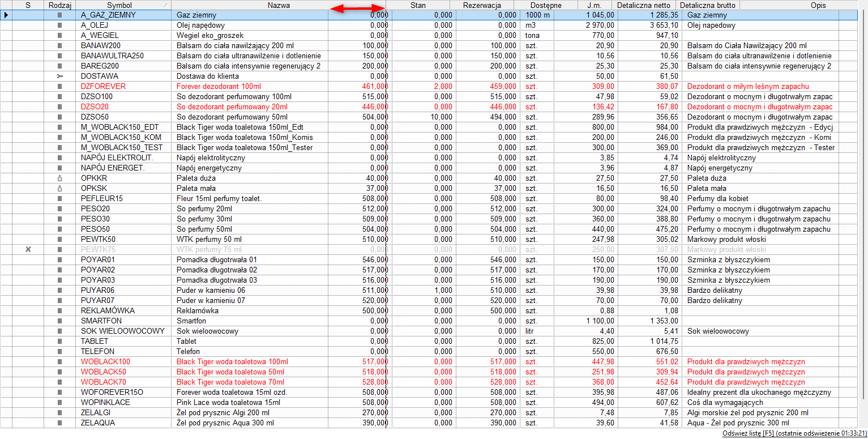Sort by the Nazwa column header
Image resolution: width=868 pixels, height=439 pixels.
point(279,5)
